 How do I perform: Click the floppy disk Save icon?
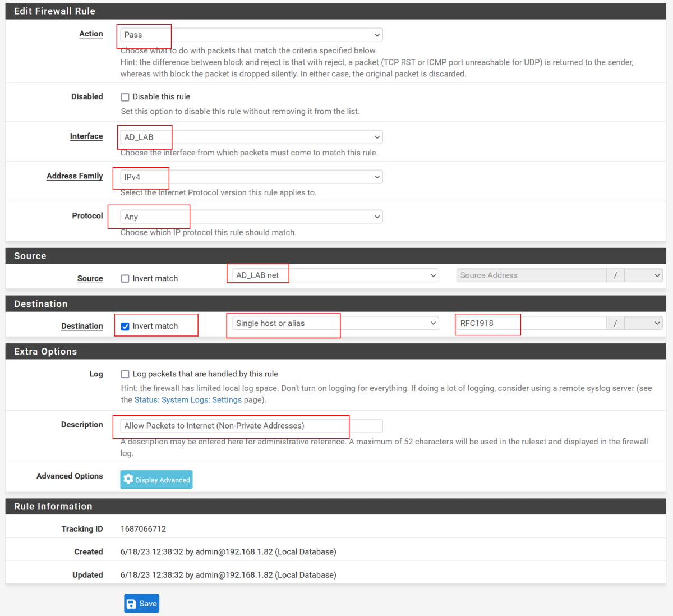pos(131,604)
